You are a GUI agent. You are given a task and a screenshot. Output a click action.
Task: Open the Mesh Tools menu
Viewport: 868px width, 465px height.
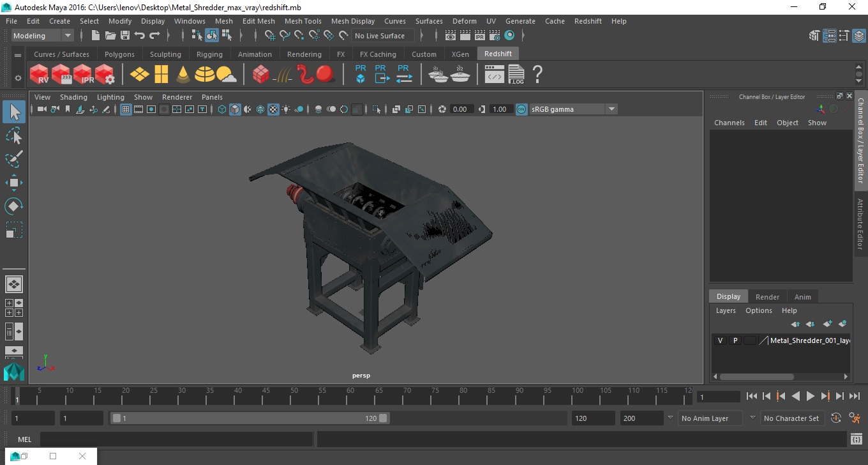303,21
